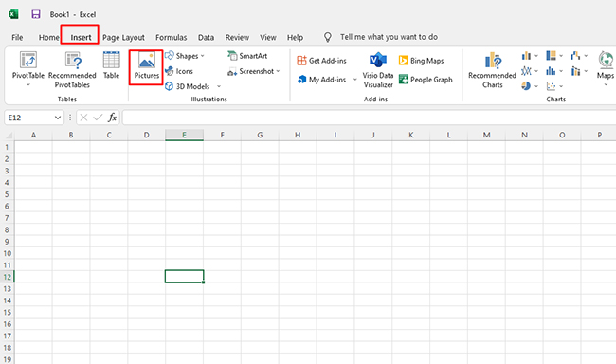Click the formula bar expand dots handle
The width and height of the screenshot is (616, 364).
[70, 118]
